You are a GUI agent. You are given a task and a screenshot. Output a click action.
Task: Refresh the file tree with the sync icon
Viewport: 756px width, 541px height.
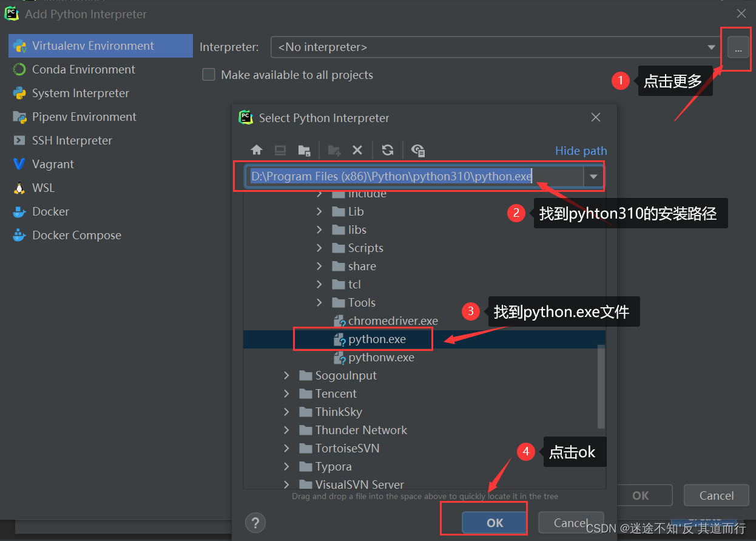pyautogui.click(x=388, y=150)
